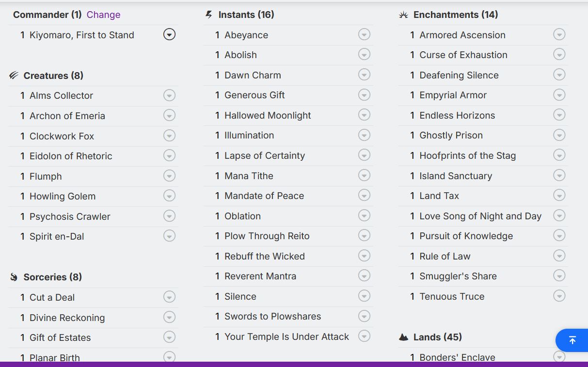Expand the dropdown for Alms Collector
Viewport: 588px width, 367px height.
click(x=169, y=95)
